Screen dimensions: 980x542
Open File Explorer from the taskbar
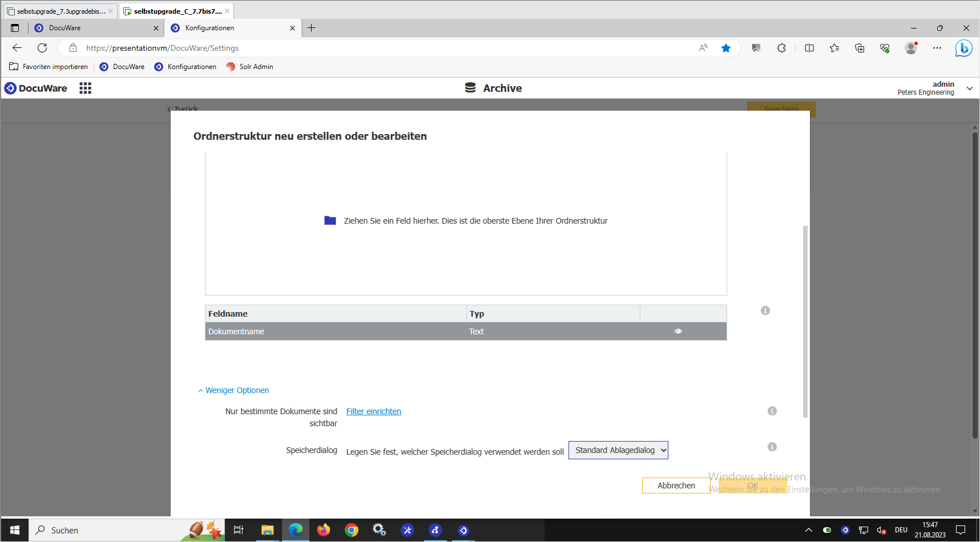point(267,530)
